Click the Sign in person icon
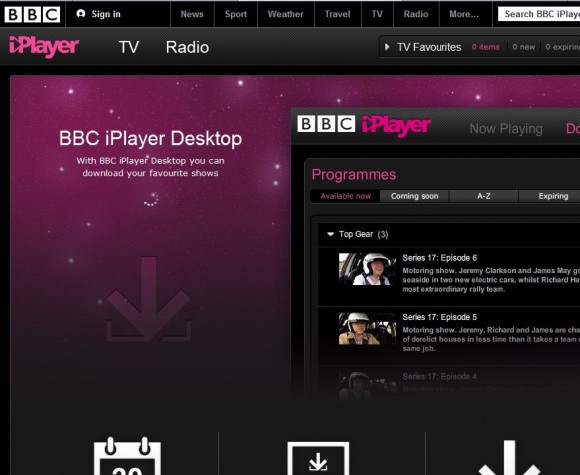The width and height of the screenshot is (580, 475). (x=81, y=14)
